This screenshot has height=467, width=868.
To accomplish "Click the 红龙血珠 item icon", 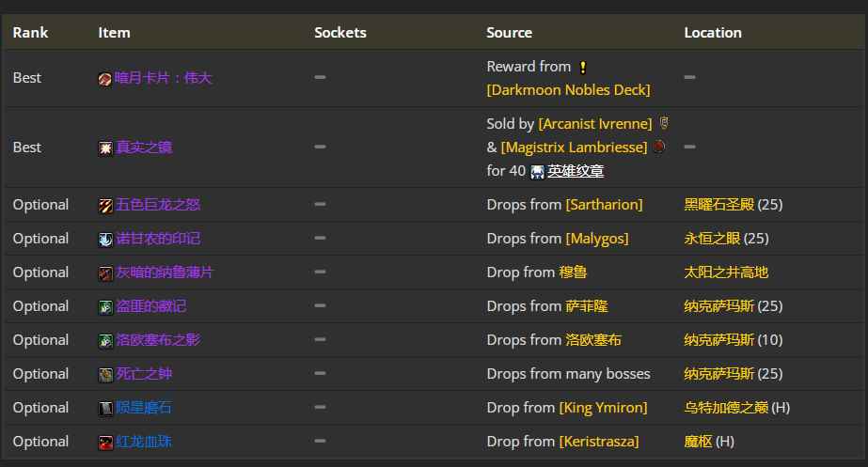I will (105, 443).
